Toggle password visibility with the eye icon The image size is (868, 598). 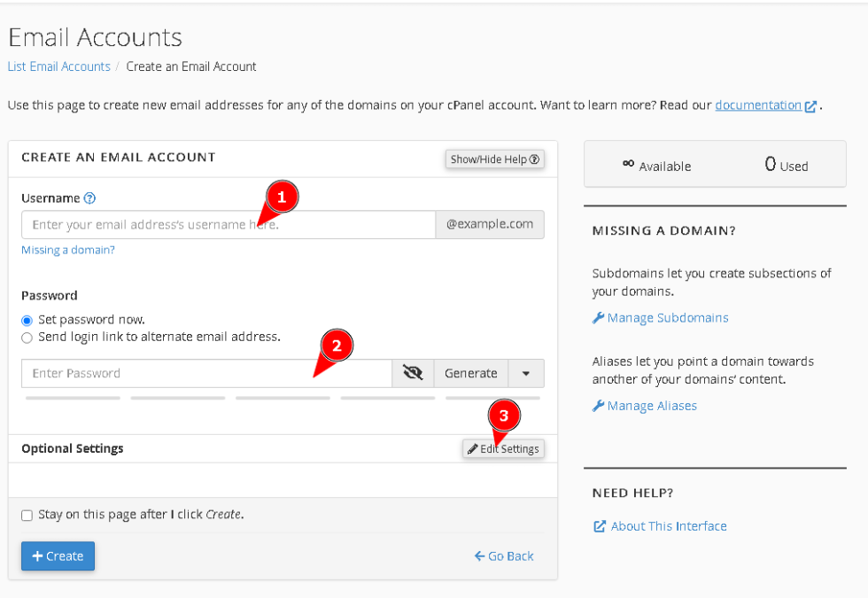(x=412, y=373)
